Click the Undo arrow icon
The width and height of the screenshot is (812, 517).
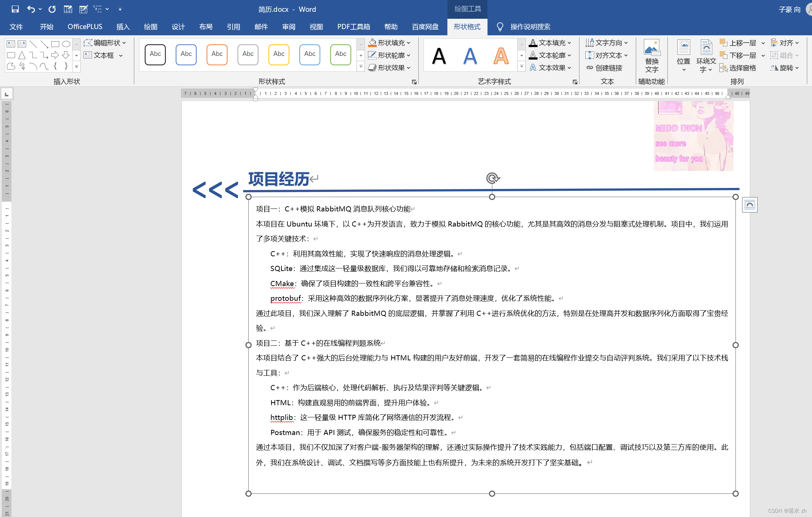click(x=31, y=9)
